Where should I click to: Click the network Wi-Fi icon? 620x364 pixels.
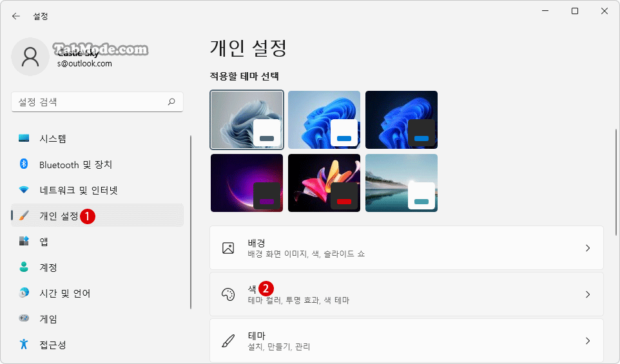(x=24, y=190)
